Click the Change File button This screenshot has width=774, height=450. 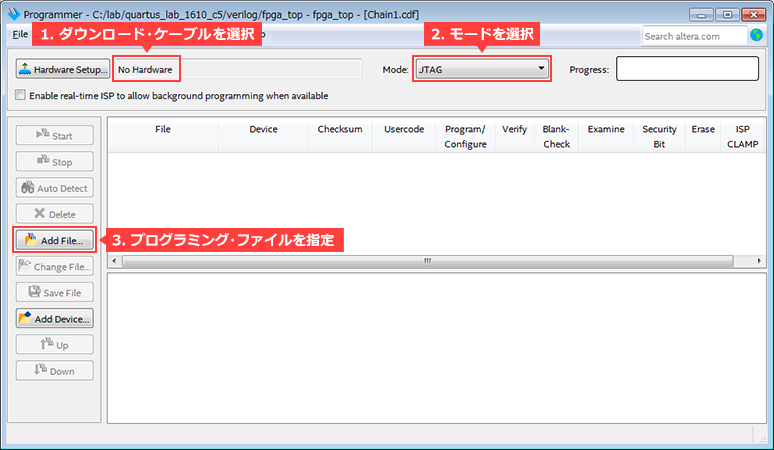coord(55,266)
